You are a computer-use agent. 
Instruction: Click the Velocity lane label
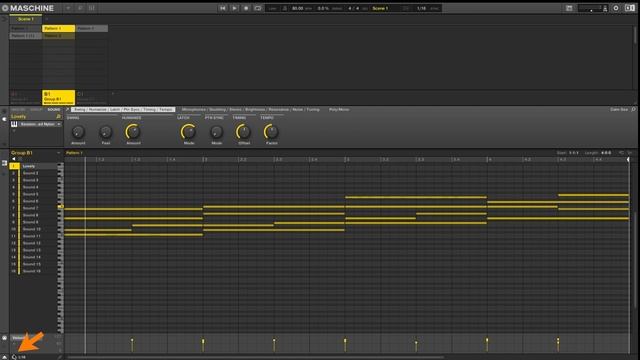coord(19,338)
